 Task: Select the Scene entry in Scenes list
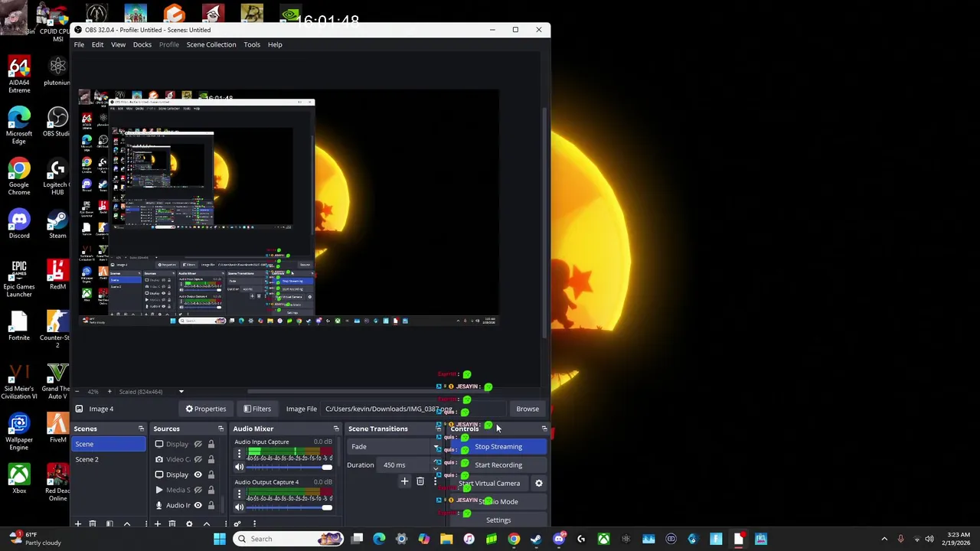point(109,444)
